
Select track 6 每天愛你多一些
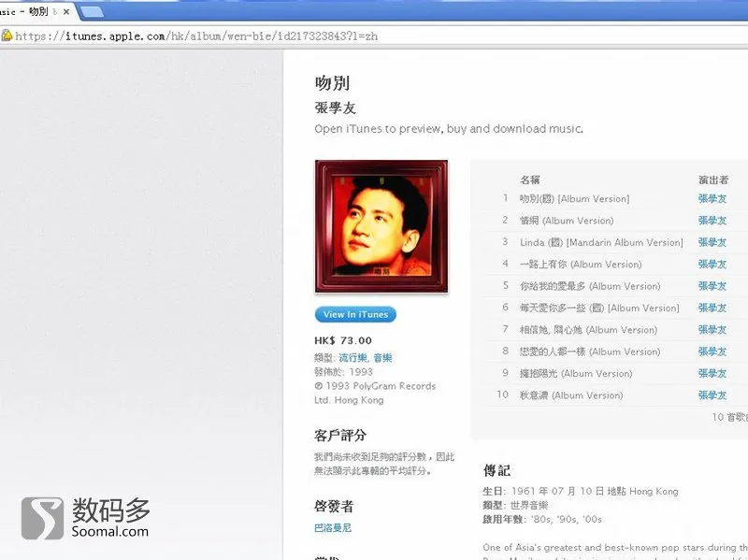point(599,309)
